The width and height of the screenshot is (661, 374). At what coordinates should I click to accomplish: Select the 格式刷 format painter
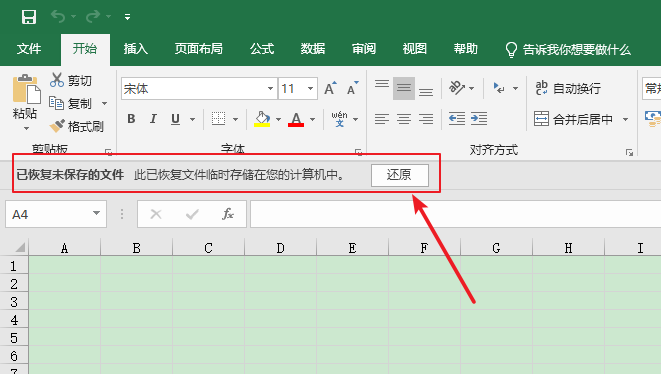point(77,126)
